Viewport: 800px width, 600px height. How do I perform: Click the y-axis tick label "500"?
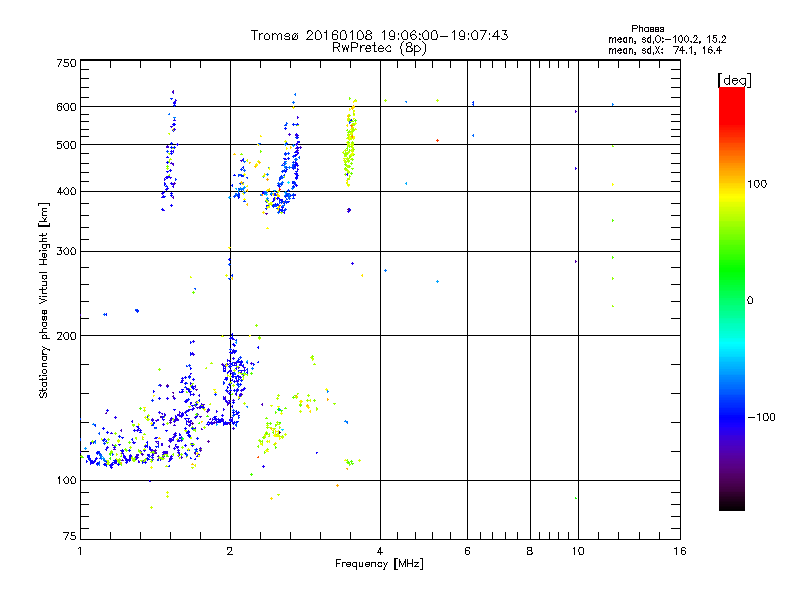(66, 145)
